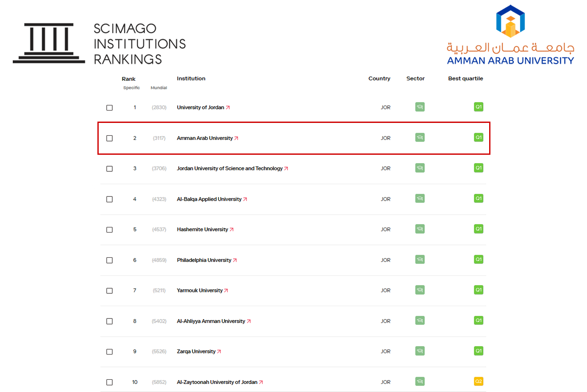587x392 pixels.
Task: Click Q1 badge for Jordan University of Science and Technology
Action: pyautogui.click(x=479, y=168)
